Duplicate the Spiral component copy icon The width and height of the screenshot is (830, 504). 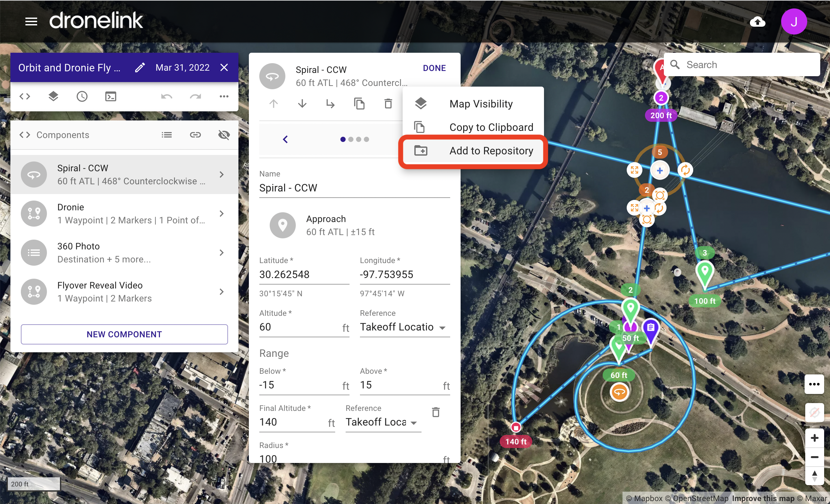pos(359,104)
